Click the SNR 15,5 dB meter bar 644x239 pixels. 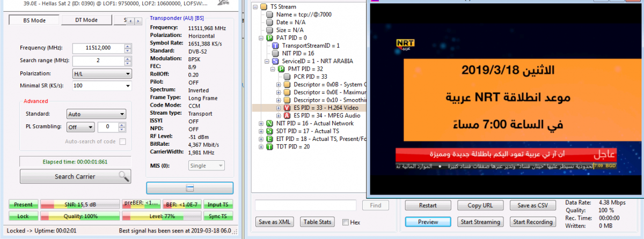pos(79,204)
